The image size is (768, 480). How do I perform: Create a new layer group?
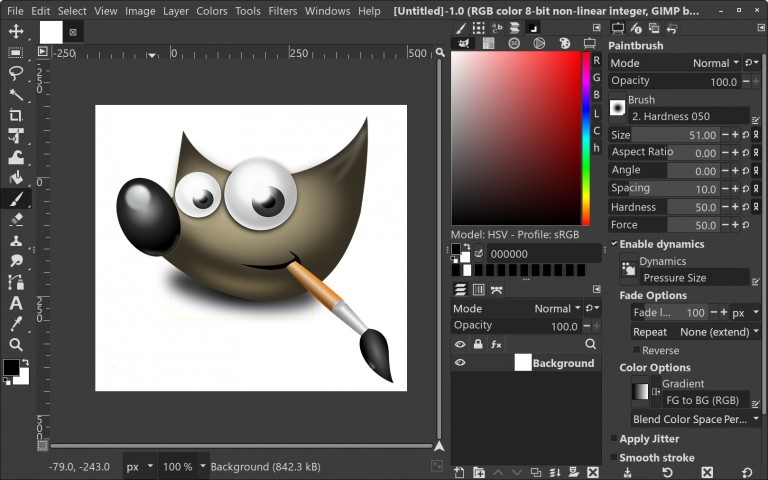(479, 472)
